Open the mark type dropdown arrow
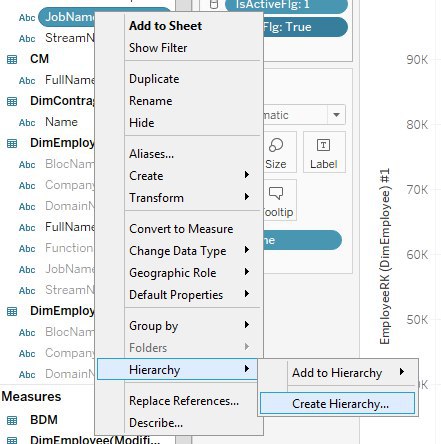 coord(336,115)
